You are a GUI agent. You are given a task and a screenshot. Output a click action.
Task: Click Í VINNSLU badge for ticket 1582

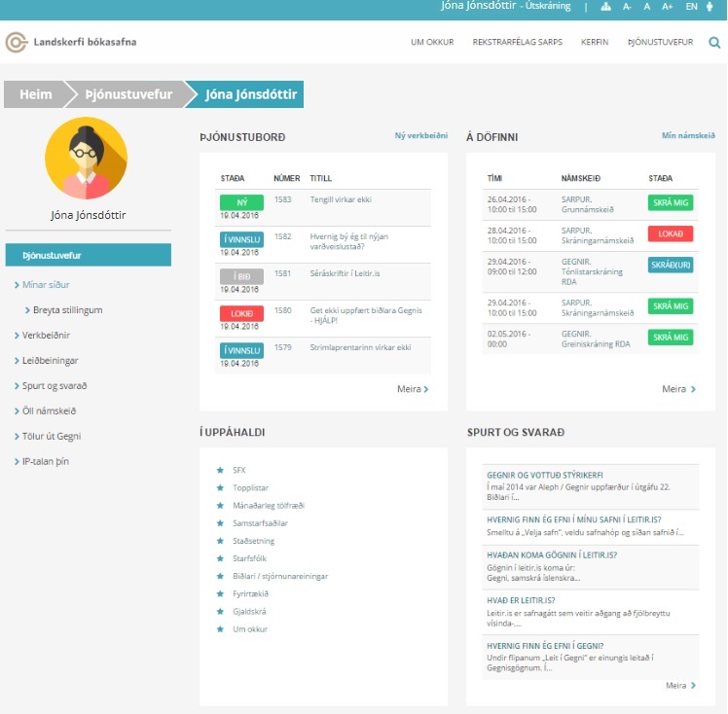point(241,239)
